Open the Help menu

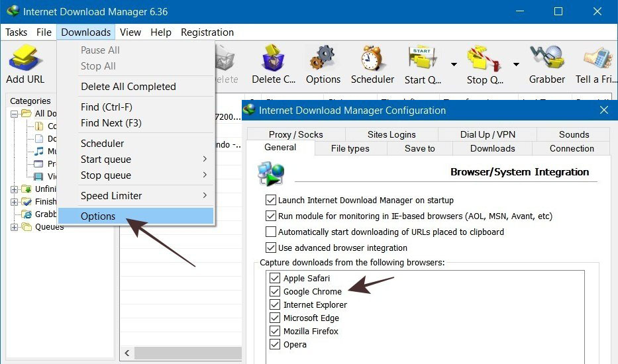click(x=161, y=32)
